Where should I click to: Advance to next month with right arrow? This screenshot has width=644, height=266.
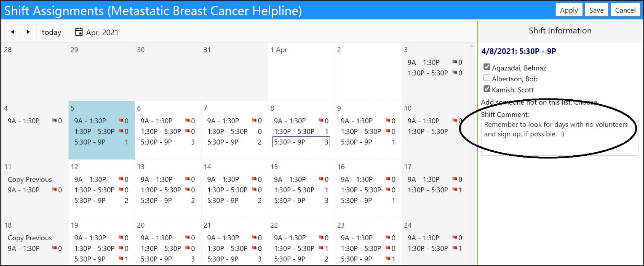point(28,32)
